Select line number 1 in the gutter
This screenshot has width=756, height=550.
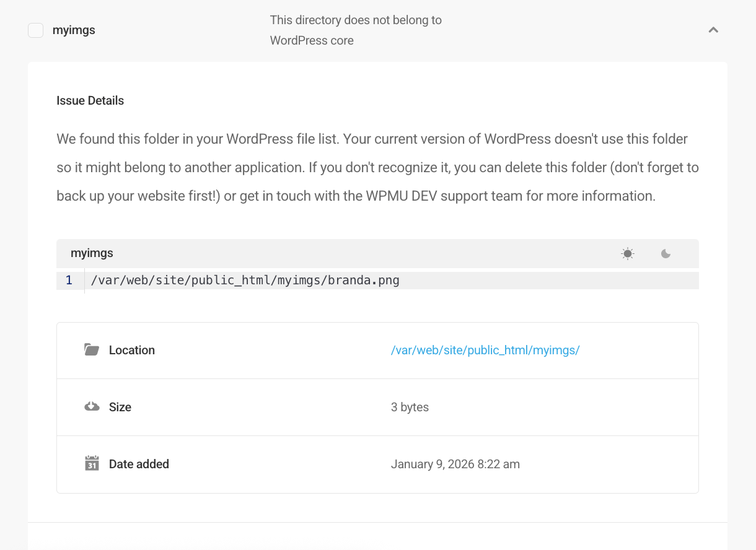point(69,280)
